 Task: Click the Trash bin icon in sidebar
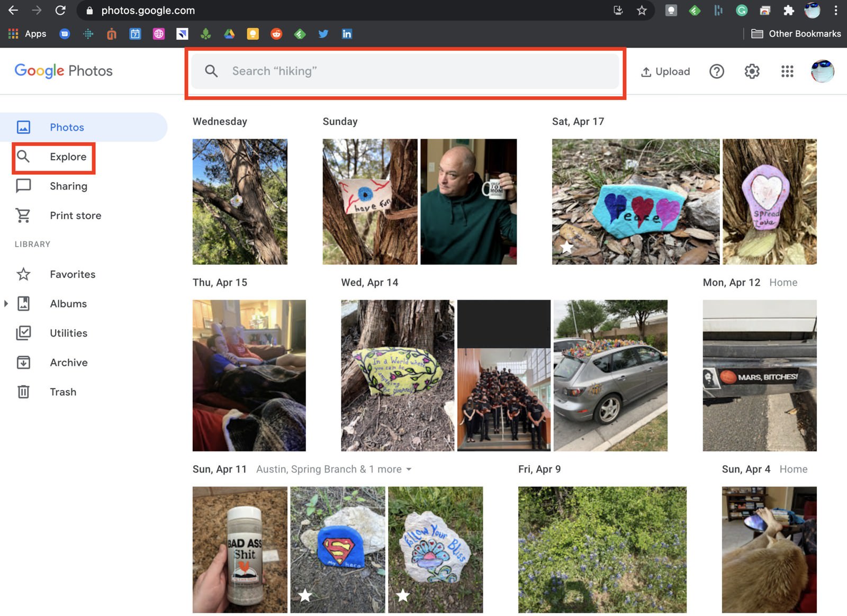pyautogui.click(x=23, y=392)
